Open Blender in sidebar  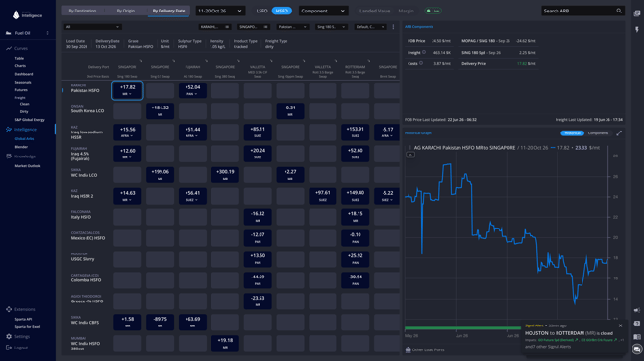[21, 147]
